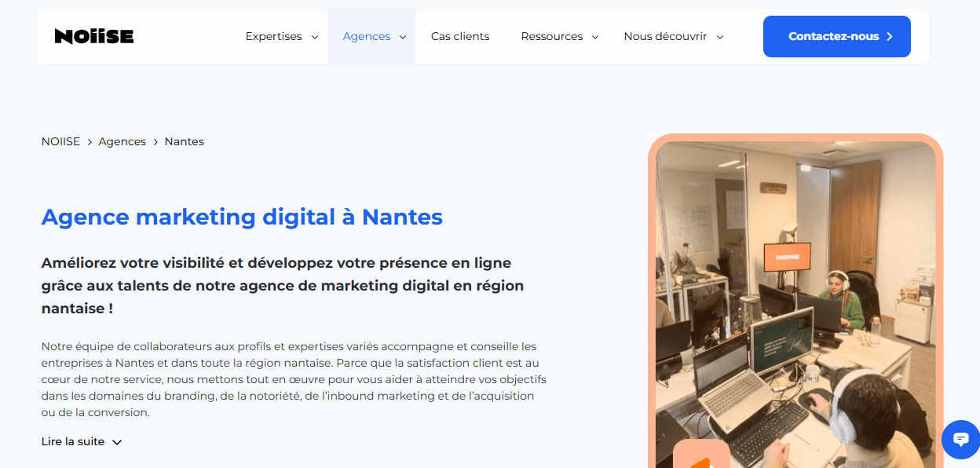Click the NOIISE logo in the header
The width and height of the screenshot is (980, 468).
(x=94, y=36)
